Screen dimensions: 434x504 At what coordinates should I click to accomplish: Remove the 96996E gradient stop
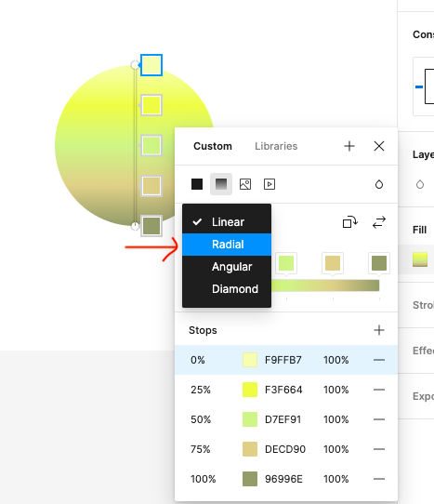379,479
